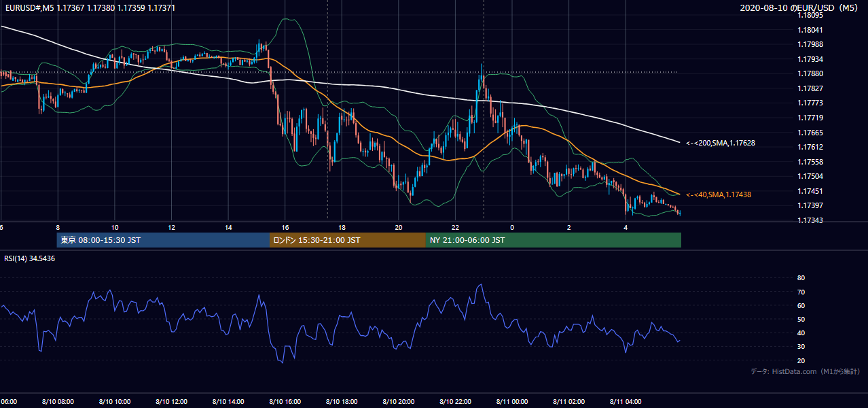Click RSI scale value 20

point(801,360)
